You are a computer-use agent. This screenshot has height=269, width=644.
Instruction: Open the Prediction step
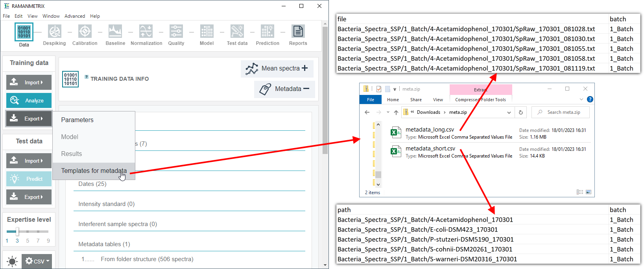(x=268, y=32)
